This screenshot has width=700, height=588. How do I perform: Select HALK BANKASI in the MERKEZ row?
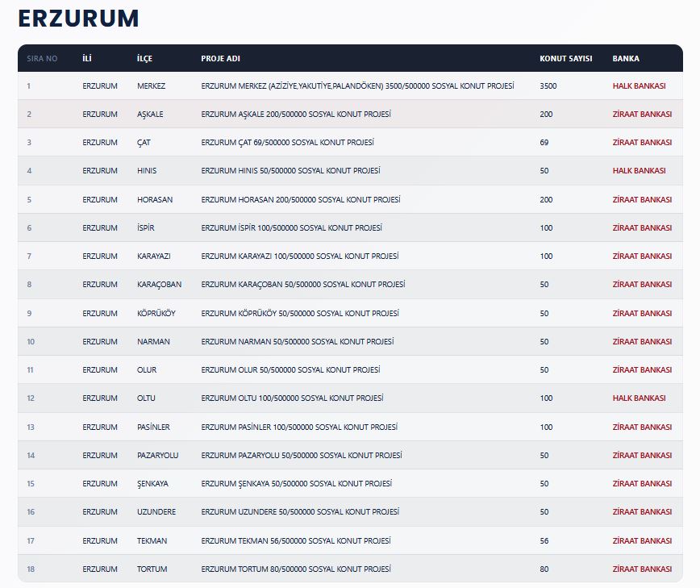[639, 85]
